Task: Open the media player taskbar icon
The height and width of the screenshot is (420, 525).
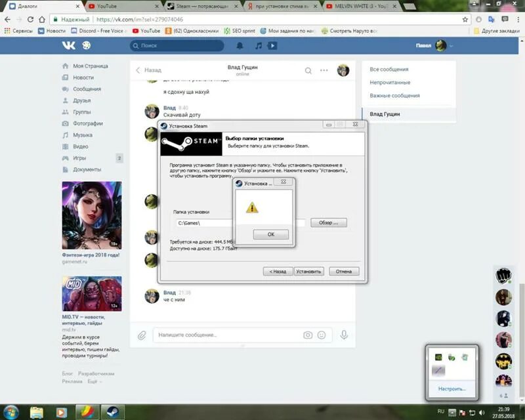Action: click(61, 412)
